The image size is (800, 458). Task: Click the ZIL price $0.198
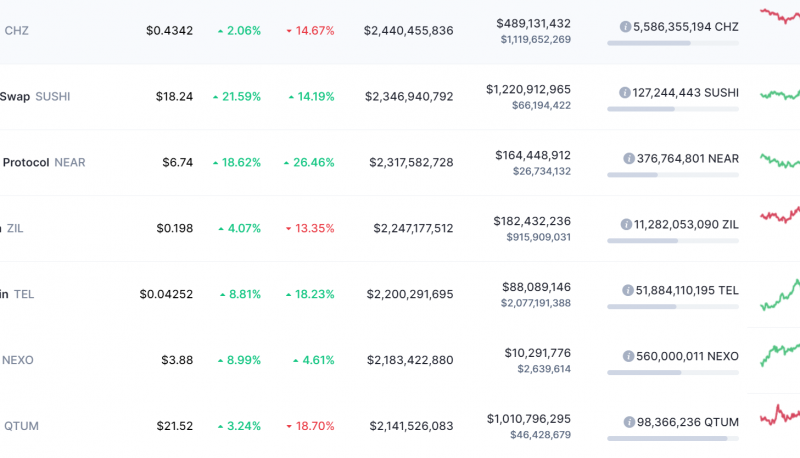tap(174, 228)
